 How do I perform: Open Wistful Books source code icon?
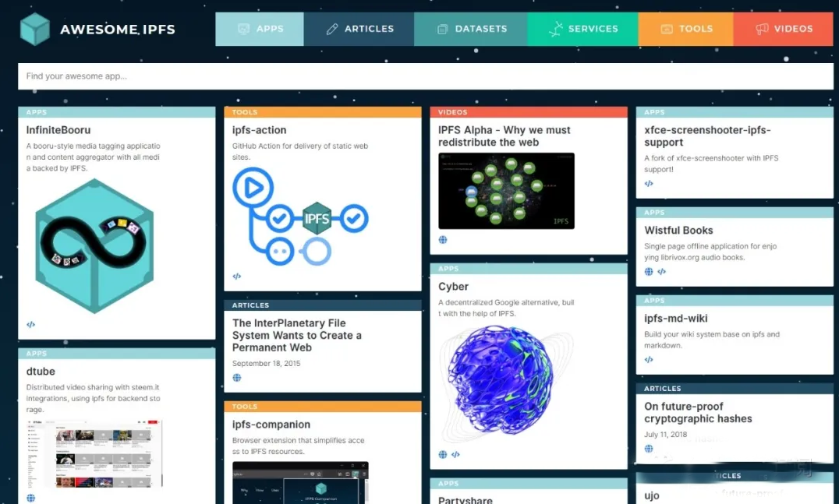coord(661,272)
